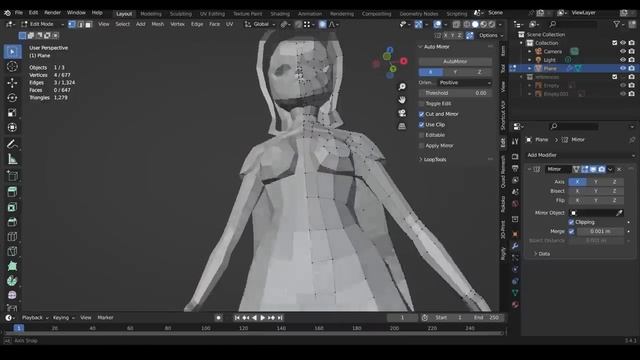This screenshot has width=640, height=360.
Task: Toggle camera view icon in viewport
Action: tap(402, 113)
